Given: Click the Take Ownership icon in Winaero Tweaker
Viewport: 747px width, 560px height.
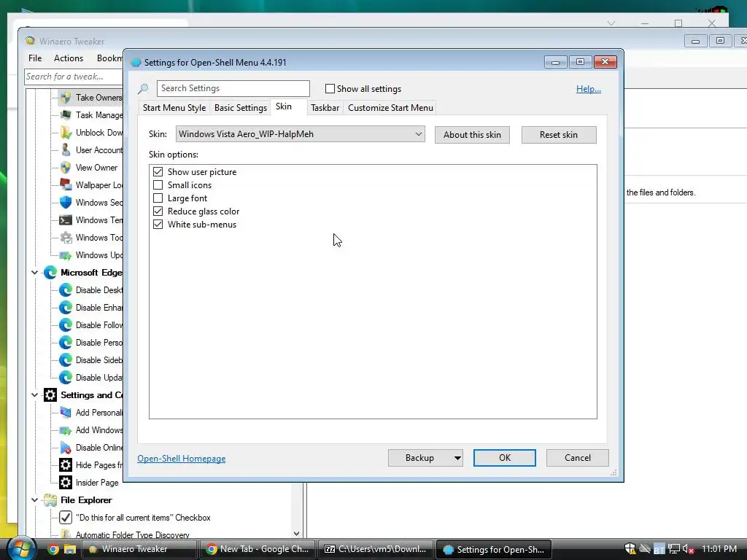Looking at the screenshot, I should 66,98.
